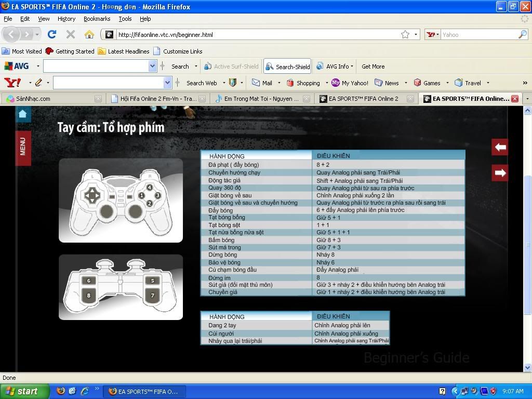Image resolution: width=532 pixels, height=399 pixels.
Task: Click the scroll down arrow of page scrollbar
Action: (x=527, y=367)
